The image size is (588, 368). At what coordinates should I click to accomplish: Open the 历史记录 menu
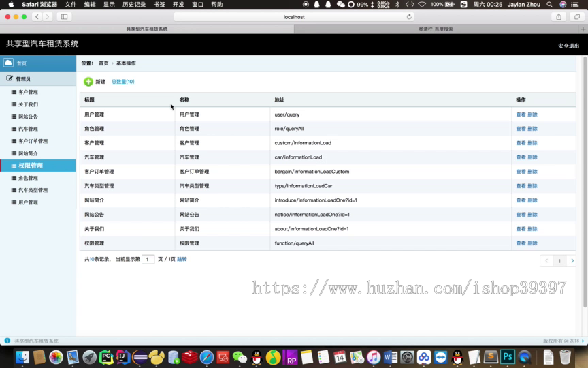(x=134, y=5)
